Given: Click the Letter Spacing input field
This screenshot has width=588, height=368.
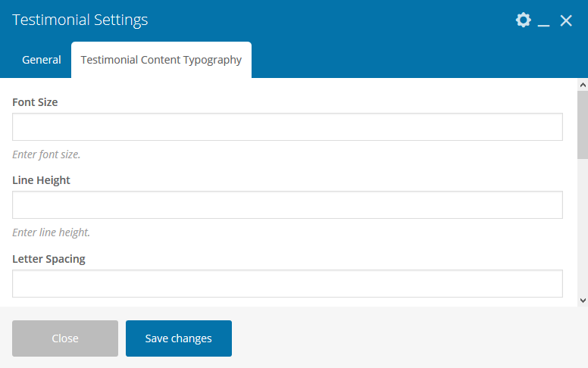Looking at the screenshot, I should (287, 284).
